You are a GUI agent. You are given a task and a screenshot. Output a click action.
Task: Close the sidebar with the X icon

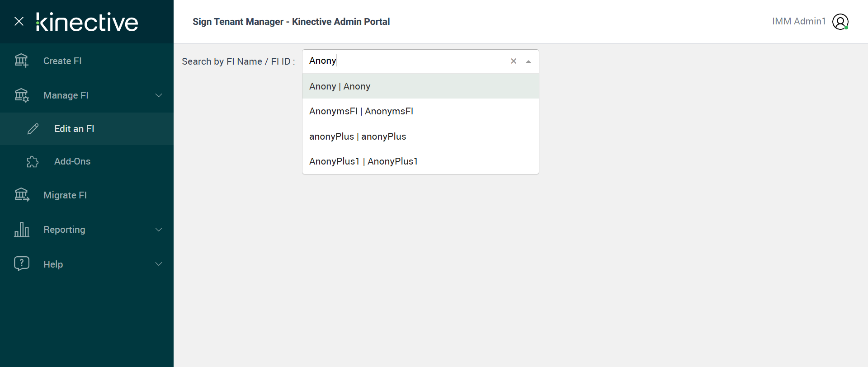tap(19, 21)
